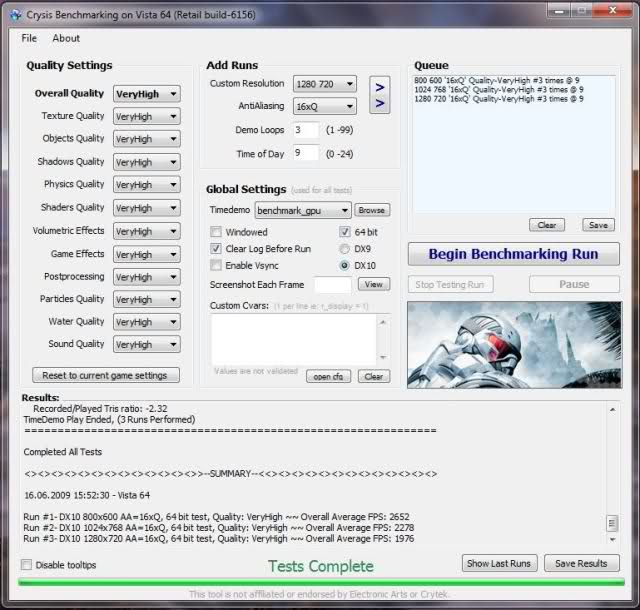This screenshot has width=640, height=610.
Task: Save the Queue list
Action: tap(598, 225)
